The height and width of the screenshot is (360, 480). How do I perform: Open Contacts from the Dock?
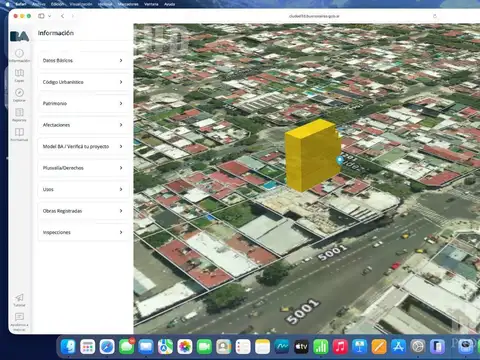224,347
